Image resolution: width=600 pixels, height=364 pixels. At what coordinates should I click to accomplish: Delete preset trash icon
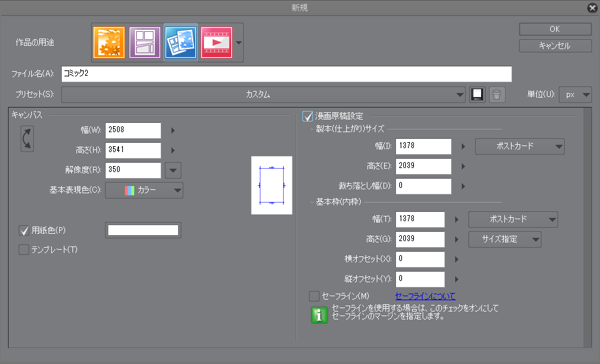point(497,94)
